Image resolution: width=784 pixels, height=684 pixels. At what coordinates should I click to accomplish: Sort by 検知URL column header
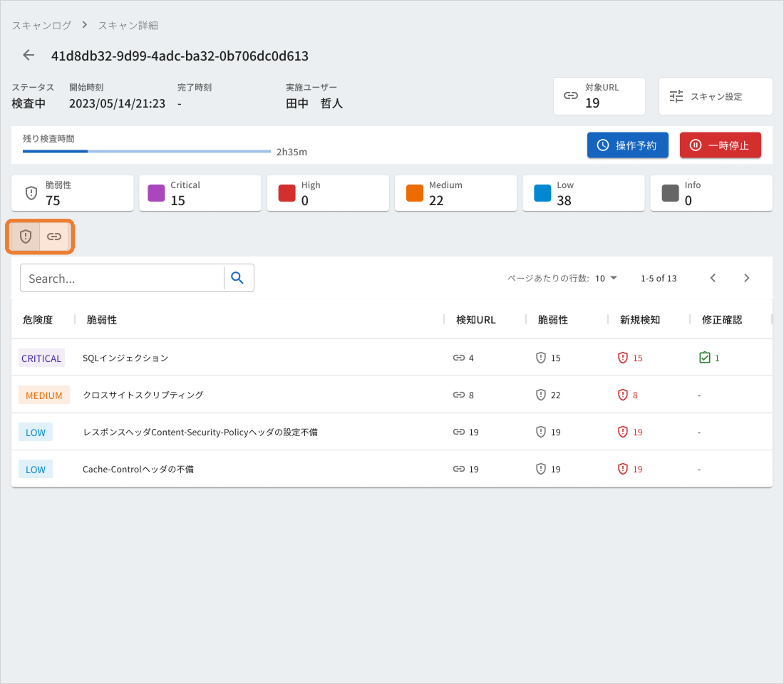click(476, 320)
